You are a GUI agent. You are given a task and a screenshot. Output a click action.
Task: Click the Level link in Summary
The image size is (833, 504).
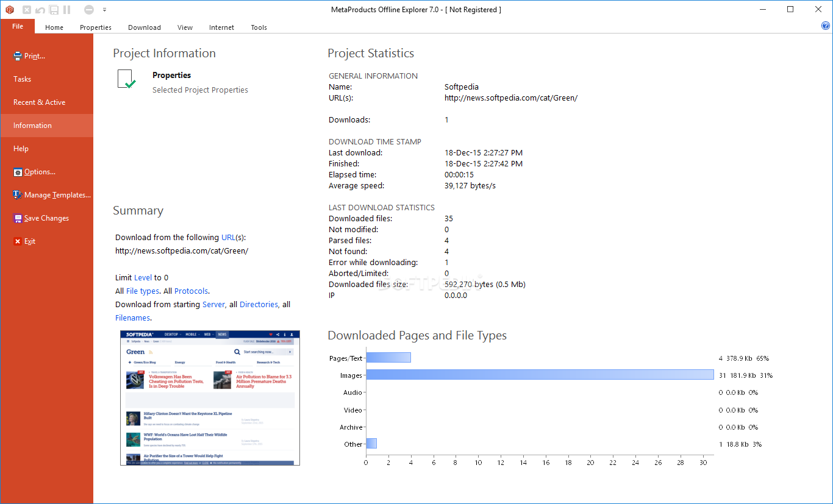[143, 278]
